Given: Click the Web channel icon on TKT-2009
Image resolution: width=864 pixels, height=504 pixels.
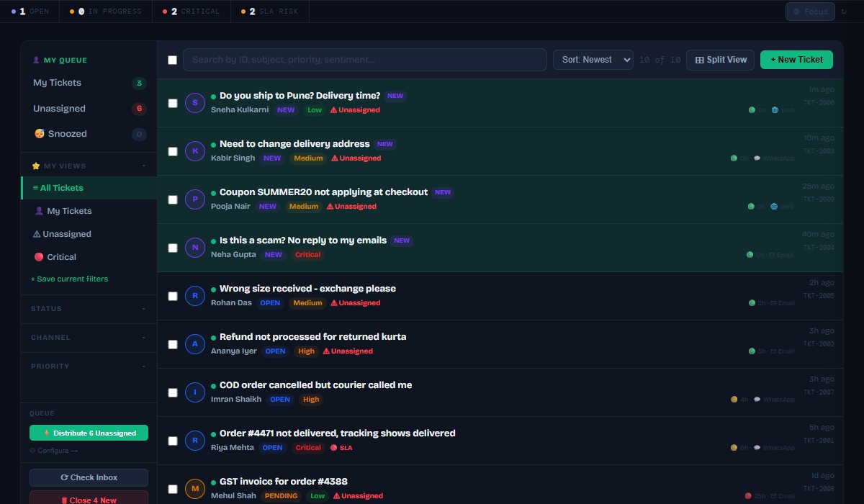Looking at the screenshot, I should tap(775, 207).
